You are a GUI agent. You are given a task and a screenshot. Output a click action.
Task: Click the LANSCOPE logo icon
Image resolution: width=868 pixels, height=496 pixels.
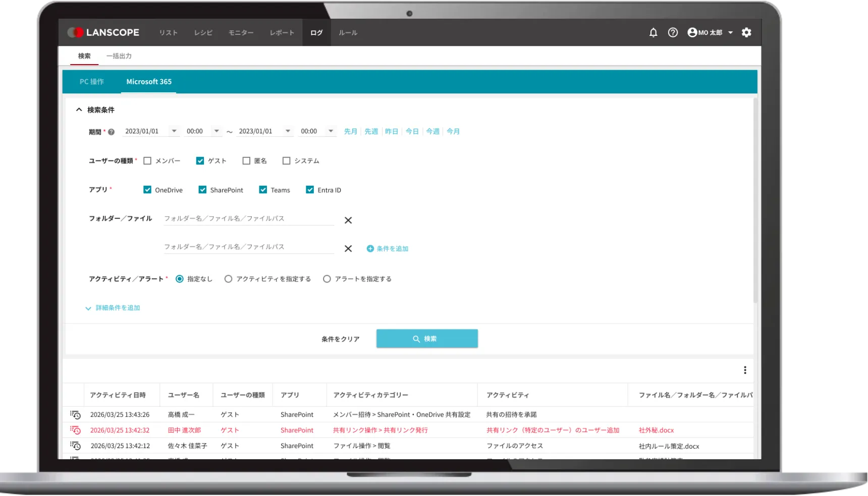pos(76,32)
